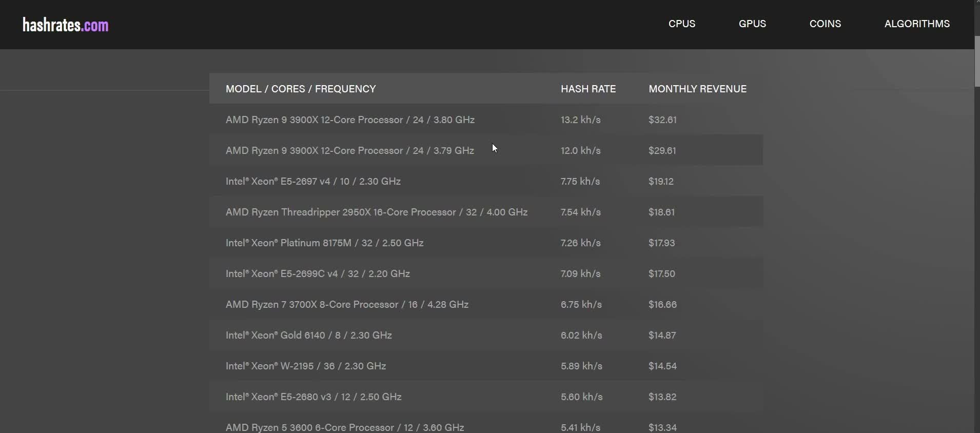
Task: Click the Monthly Revenue column header
Action: click(x=697, y=89)
